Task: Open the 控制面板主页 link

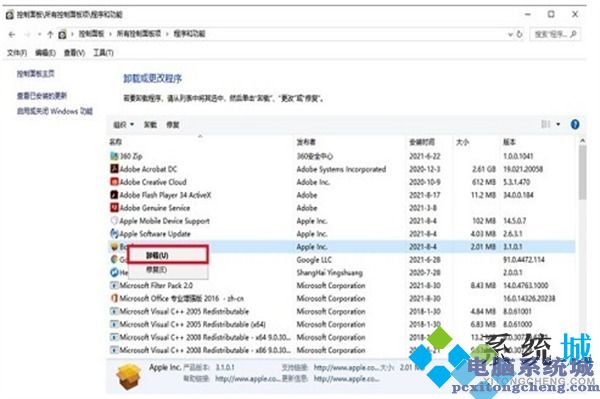Action: point(35,73)
